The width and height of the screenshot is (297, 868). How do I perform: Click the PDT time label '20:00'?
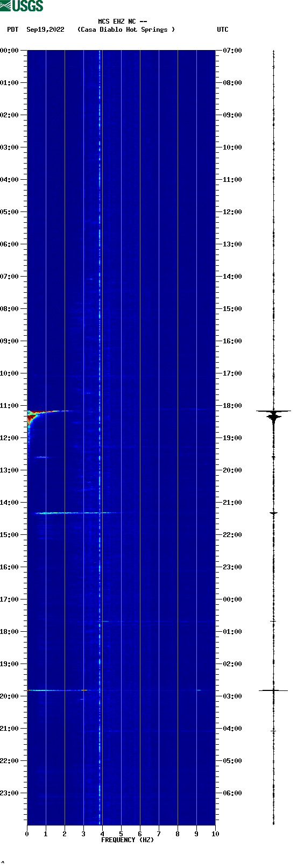click(10, 696)
